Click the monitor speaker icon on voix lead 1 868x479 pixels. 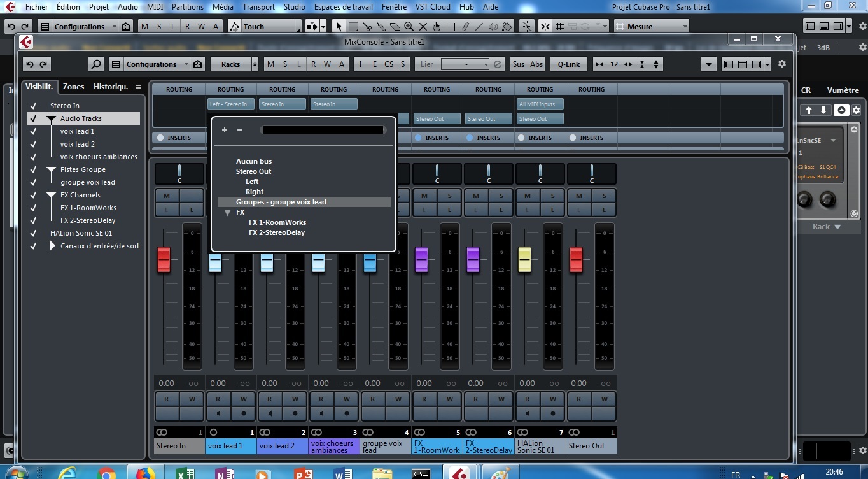218,413
